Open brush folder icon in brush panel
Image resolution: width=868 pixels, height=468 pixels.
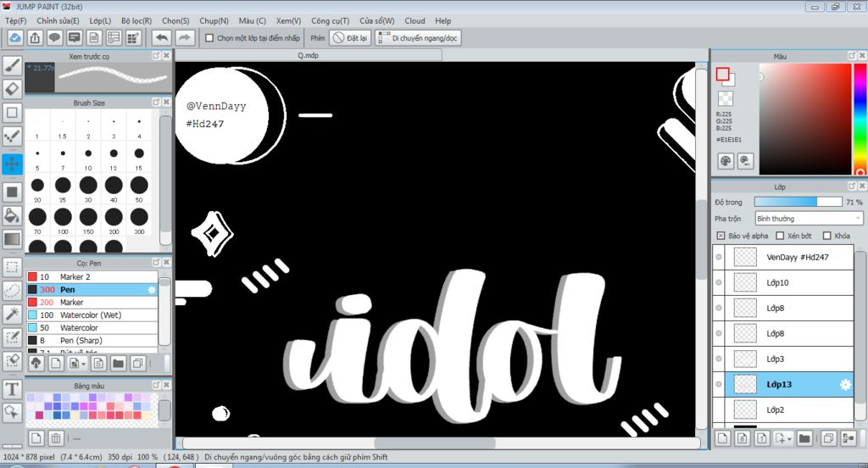[118, 364]
